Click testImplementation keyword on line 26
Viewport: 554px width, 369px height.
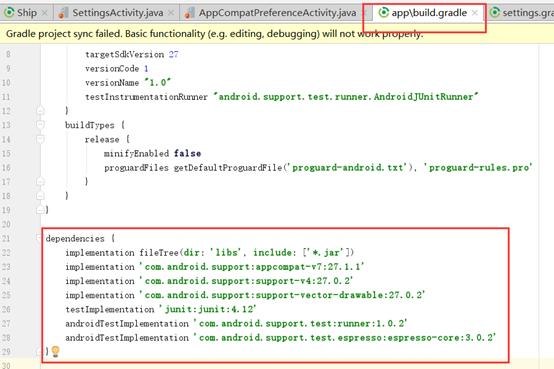110,309
